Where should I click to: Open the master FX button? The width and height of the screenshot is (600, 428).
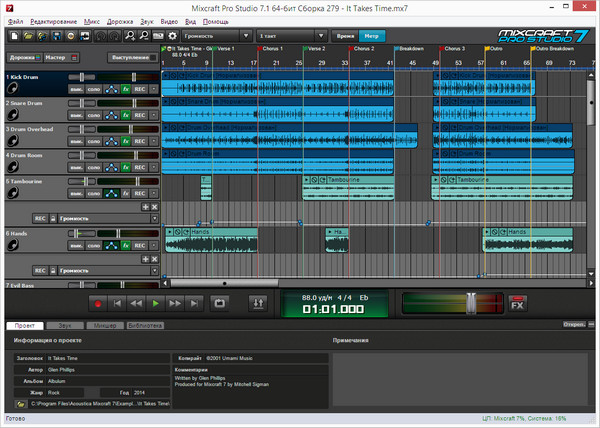coord(517,305)
